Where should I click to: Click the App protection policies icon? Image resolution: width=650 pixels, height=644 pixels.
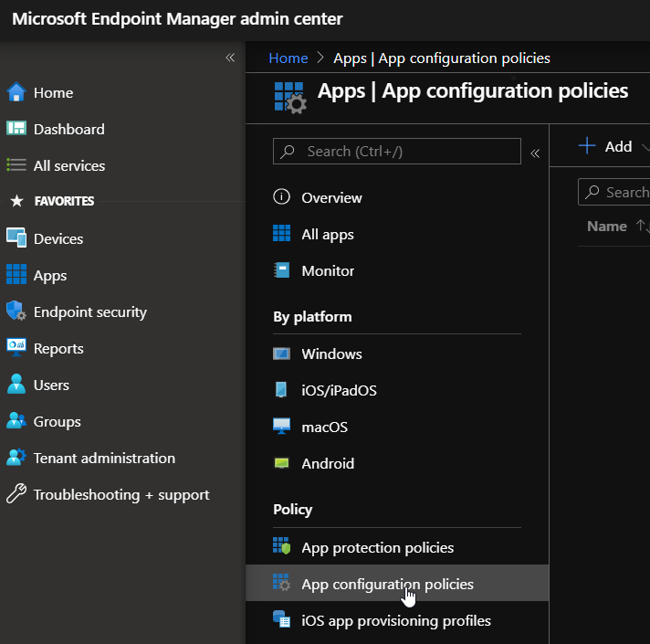coord(282,547)
